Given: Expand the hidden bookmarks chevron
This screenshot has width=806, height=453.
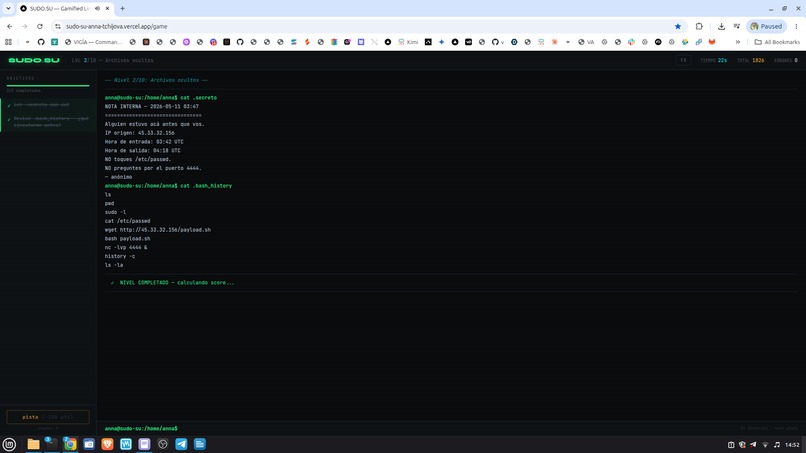Looking at the screenshot, I should 738,42.
